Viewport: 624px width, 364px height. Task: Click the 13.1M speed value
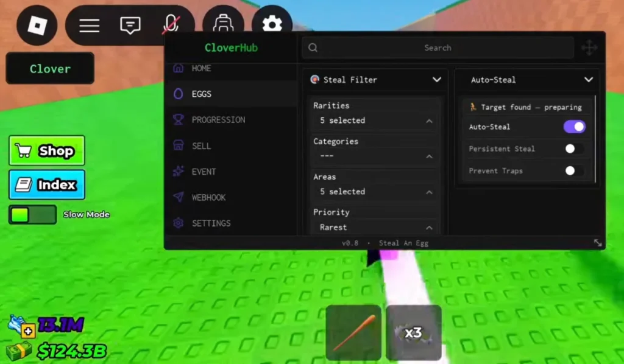pyautogui.click(x=61, y=324)
